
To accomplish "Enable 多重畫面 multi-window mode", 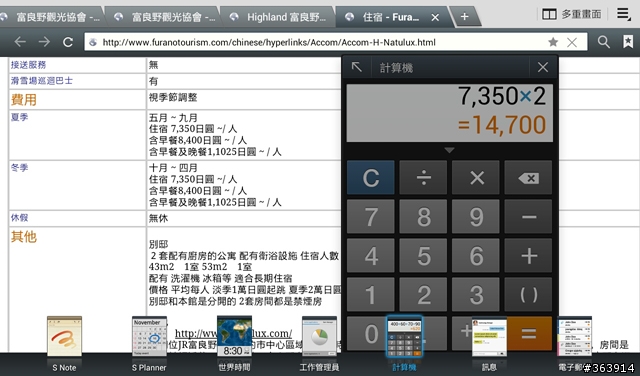I will click(571, 14).
